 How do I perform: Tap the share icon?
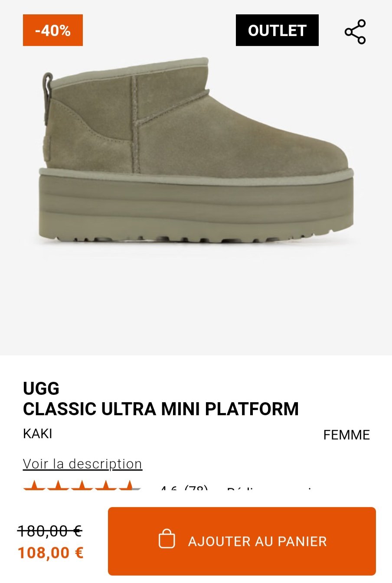(x=355, y=32)
